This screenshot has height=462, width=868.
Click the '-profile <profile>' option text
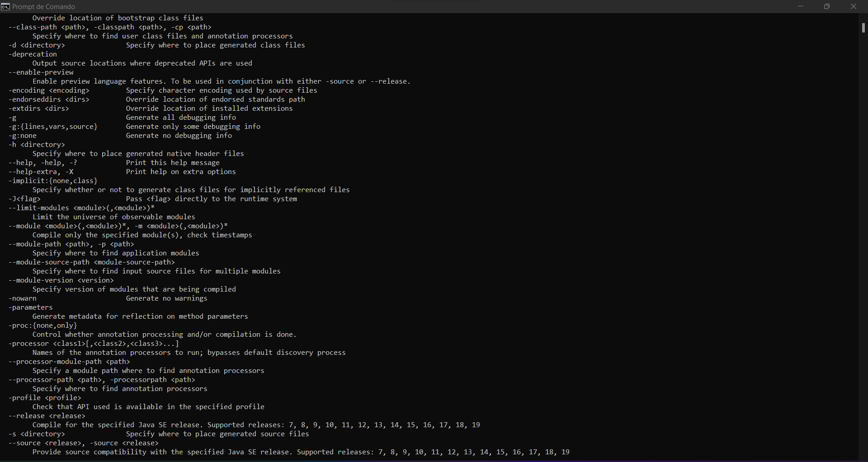45,398
